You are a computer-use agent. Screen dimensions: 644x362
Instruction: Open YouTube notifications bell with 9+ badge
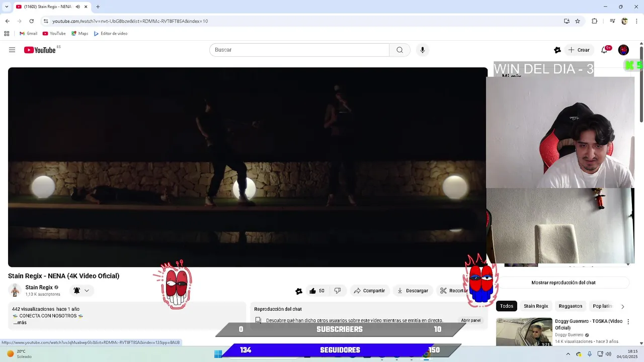point(604,50)
